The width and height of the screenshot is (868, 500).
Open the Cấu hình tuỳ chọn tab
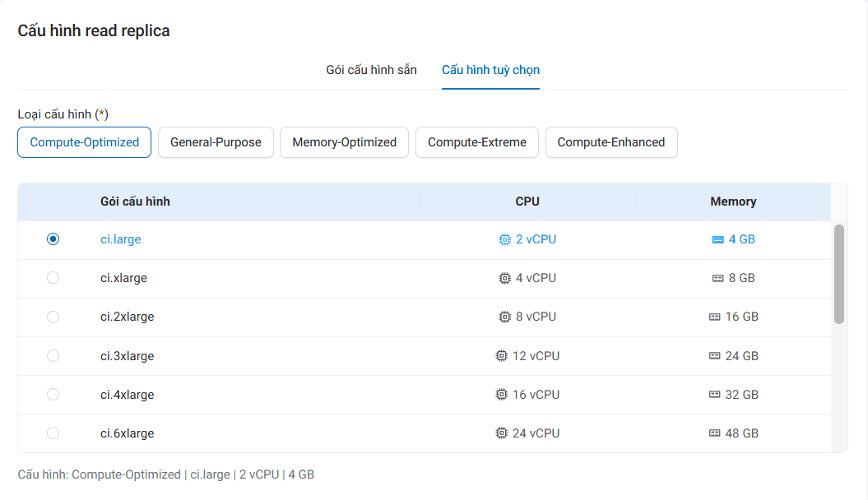[x=490, y=70]
